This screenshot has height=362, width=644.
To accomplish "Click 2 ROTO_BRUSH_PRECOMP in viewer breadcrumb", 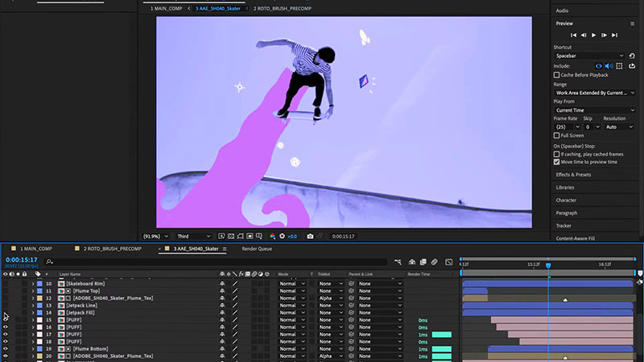I will coord(283,9).
